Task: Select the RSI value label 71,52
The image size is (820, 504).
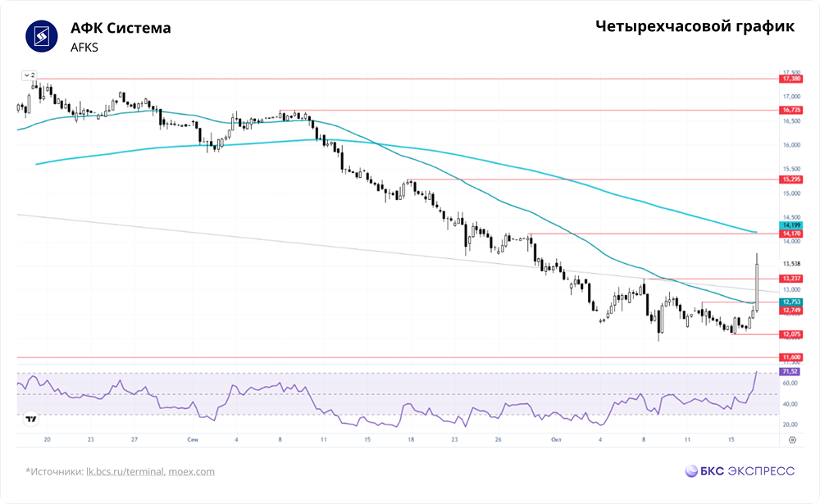Action: [790, 371]
